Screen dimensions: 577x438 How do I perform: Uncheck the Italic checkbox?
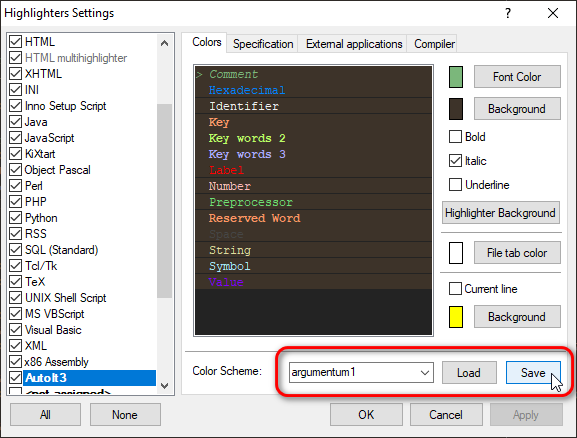coord(455,161)
